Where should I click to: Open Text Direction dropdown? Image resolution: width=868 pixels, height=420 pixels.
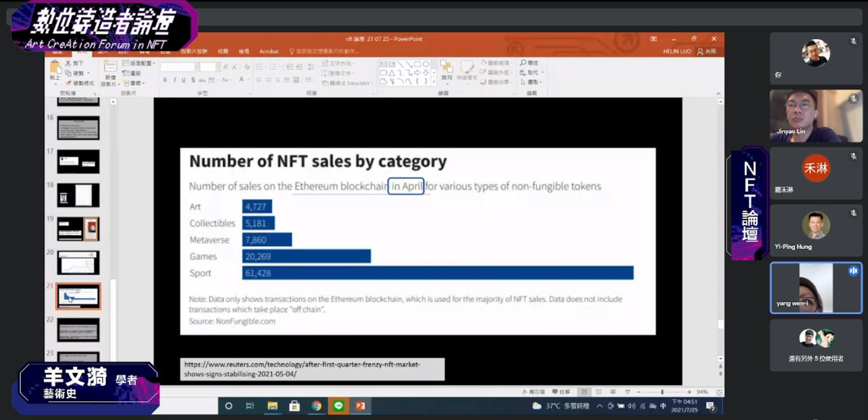pos(338,63)
